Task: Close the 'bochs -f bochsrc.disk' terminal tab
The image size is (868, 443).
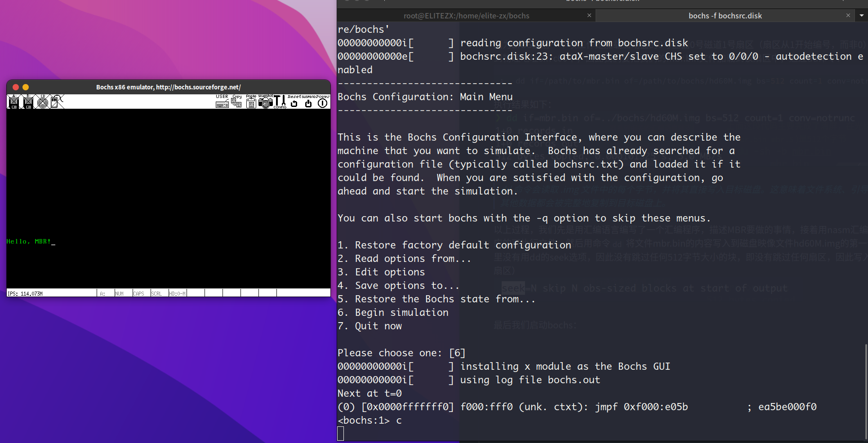Action: pyautogui.click(x=848, y=15)
